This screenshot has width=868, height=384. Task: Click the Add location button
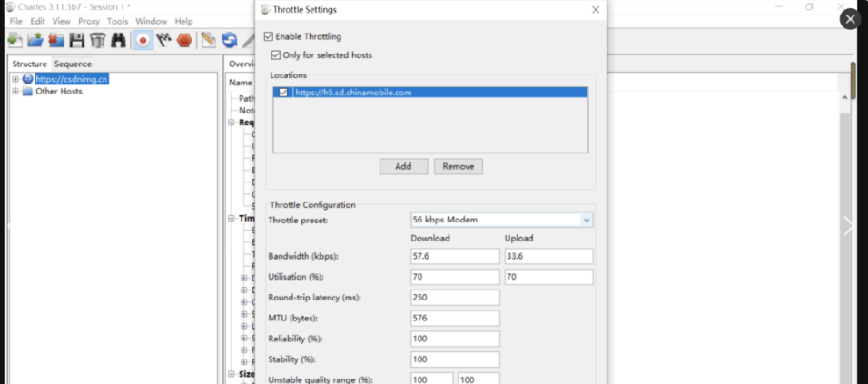[x=403, y=166]
